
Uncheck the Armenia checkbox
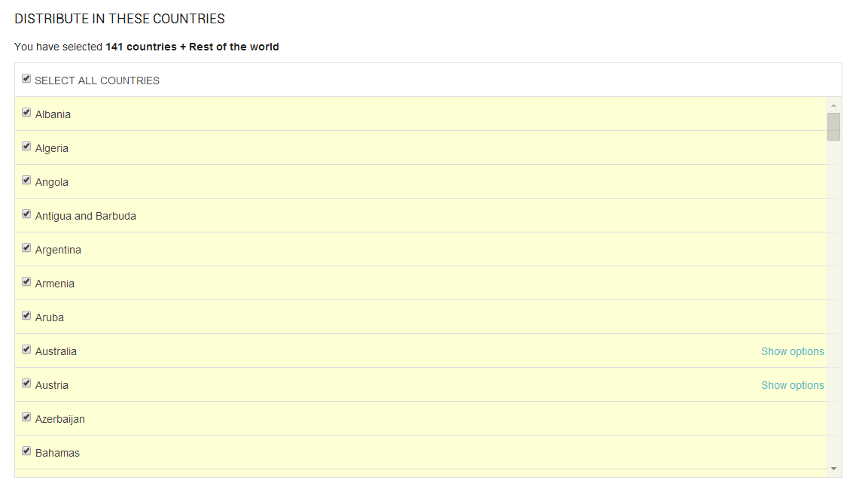(x=26, y=282)
